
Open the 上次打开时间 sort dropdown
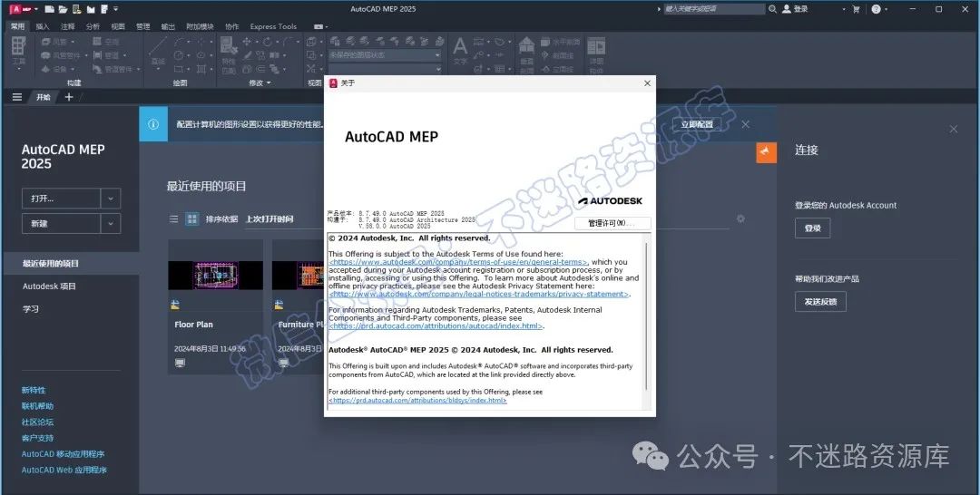[269, 219]
